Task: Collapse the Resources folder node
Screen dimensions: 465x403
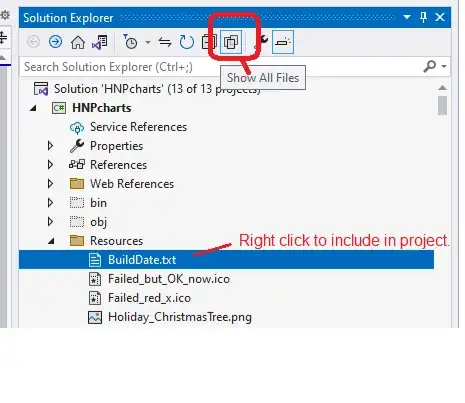Action: pyautogui.click(x=51, y=241)
